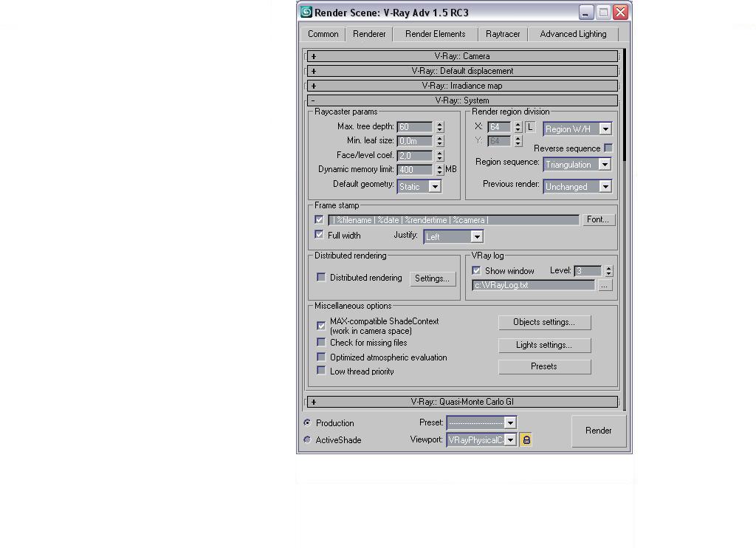The image size is (756, 548).
Task: Click the lock viewport icon
Action: coord(526,439)
